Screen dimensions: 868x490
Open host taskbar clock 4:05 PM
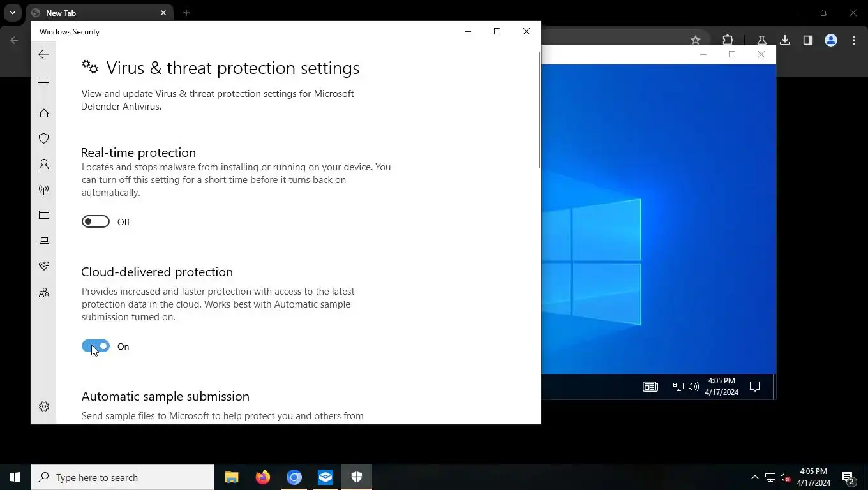(x=813, y=477)
